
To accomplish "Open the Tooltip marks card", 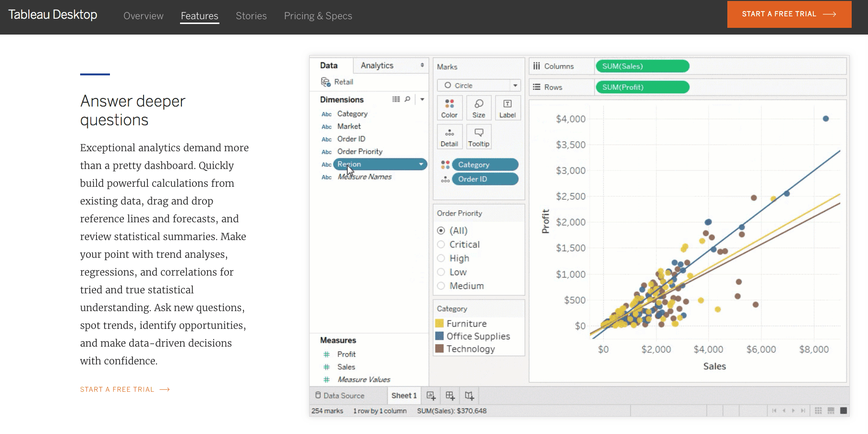I will (479, 137).
